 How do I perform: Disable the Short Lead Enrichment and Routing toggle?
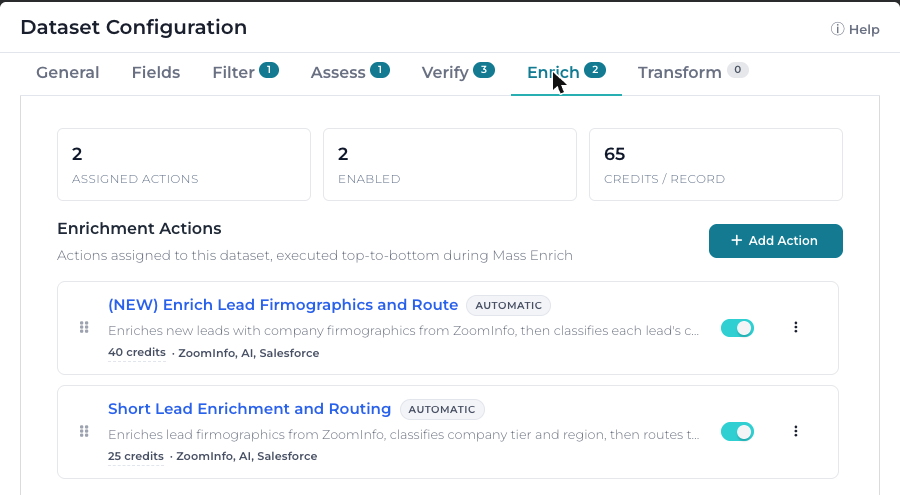point(737,432)
